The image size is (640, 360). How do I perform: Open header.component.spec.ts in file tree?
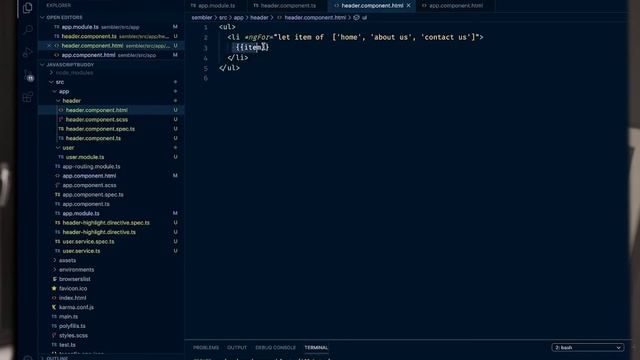(100, 129)
